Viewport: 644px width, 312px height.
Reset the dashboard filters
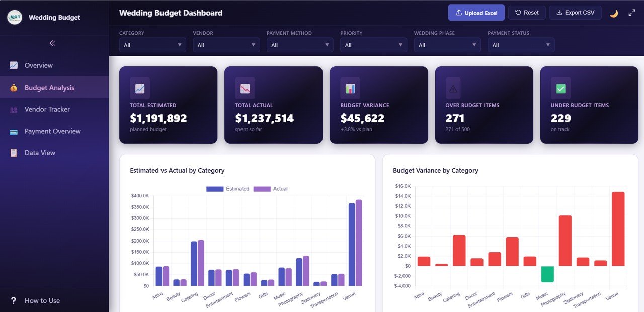(527, 13)
